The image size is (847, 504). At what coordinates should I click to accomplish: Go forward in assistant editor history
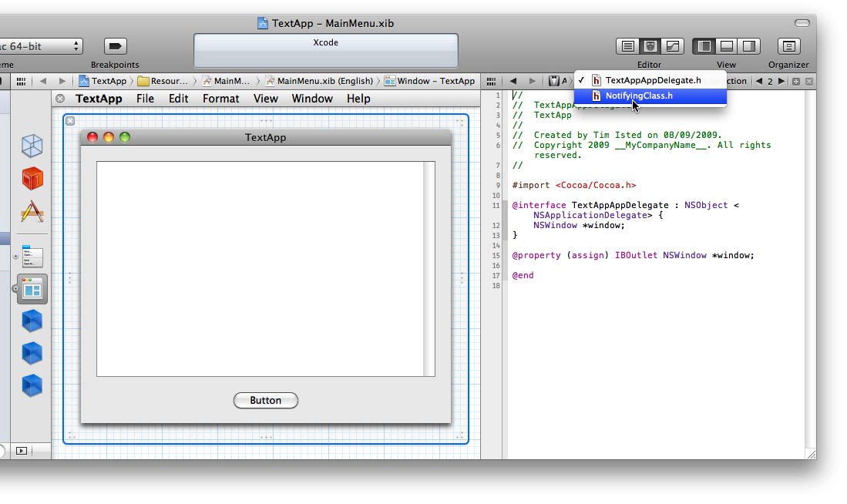533,81
